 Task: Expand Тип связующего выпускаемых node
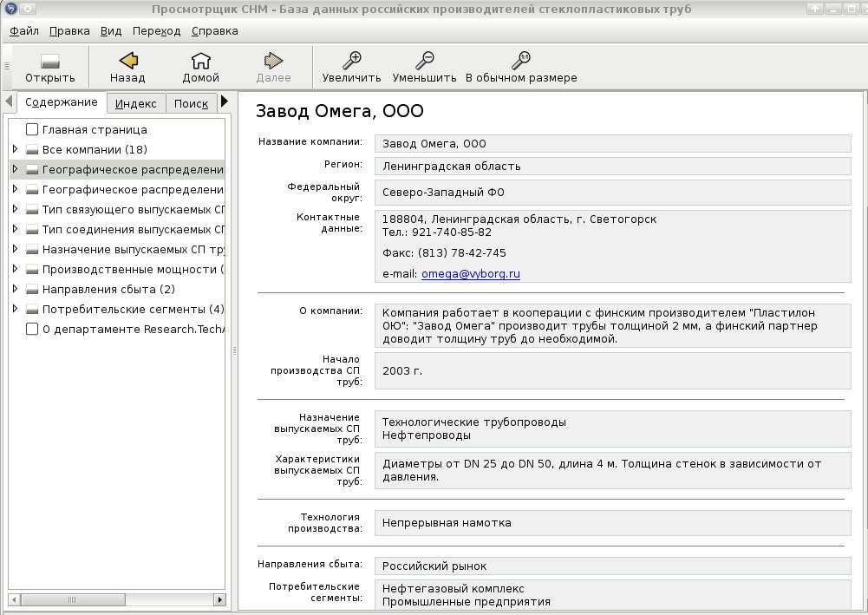coord(15,209)
